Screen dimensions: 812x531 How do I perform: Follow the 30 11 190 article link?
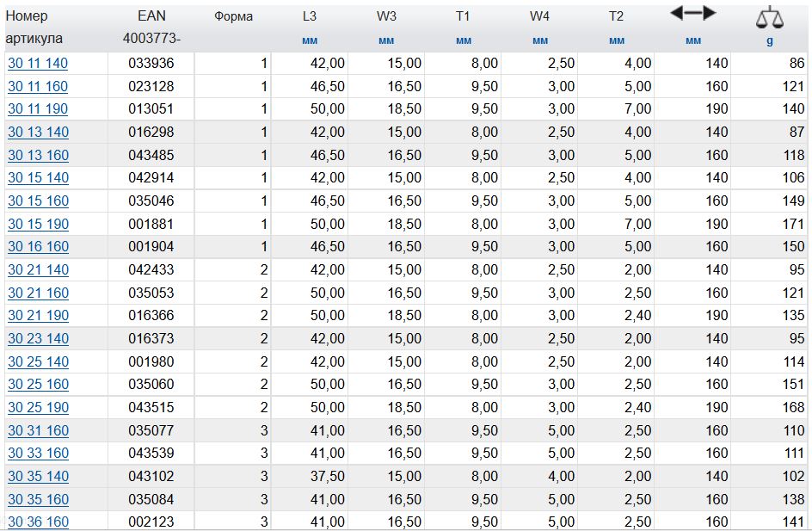pos(38,109)
